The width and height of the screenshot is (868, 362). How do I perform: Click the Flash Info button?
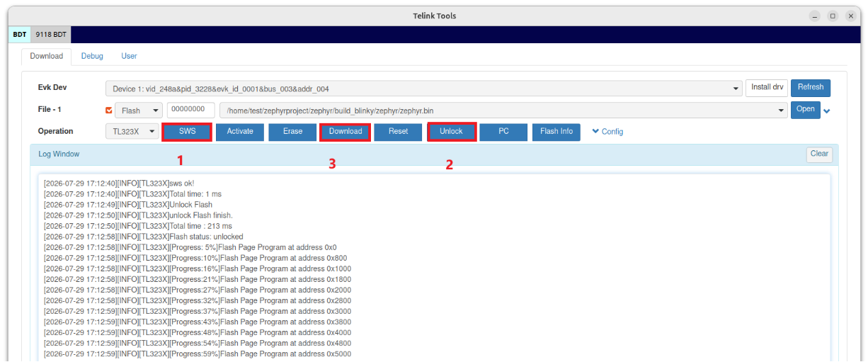coord(556,132)
